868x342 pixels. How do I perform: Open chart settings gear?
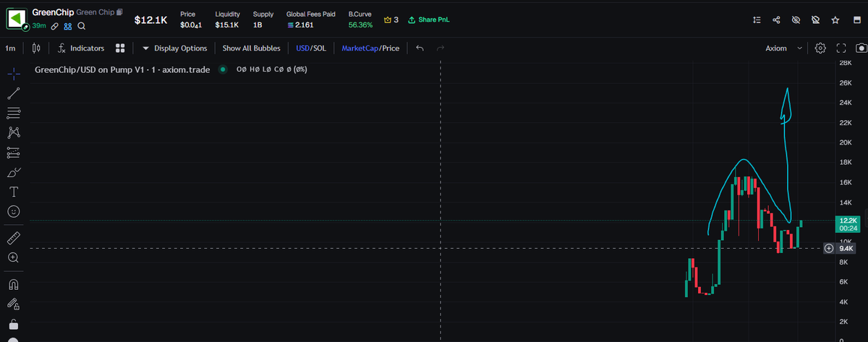(x=820, y=48)
